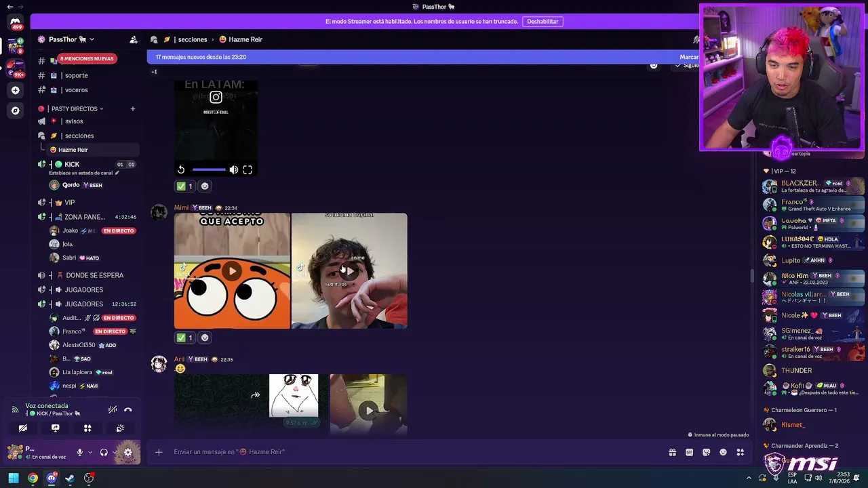Mute the embedded video sound
This screenshot has width=868, height=488.
click(233, 170)
